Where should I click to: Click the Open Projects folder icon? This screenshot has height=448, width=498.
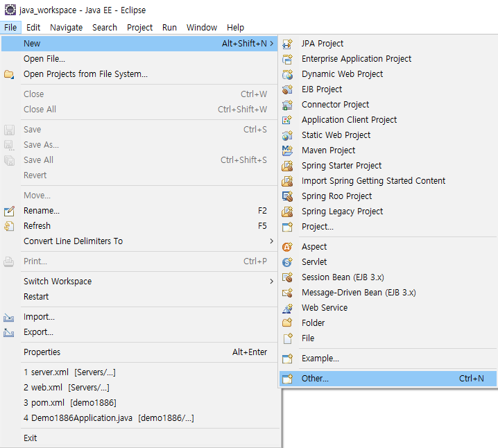[9, 75]
